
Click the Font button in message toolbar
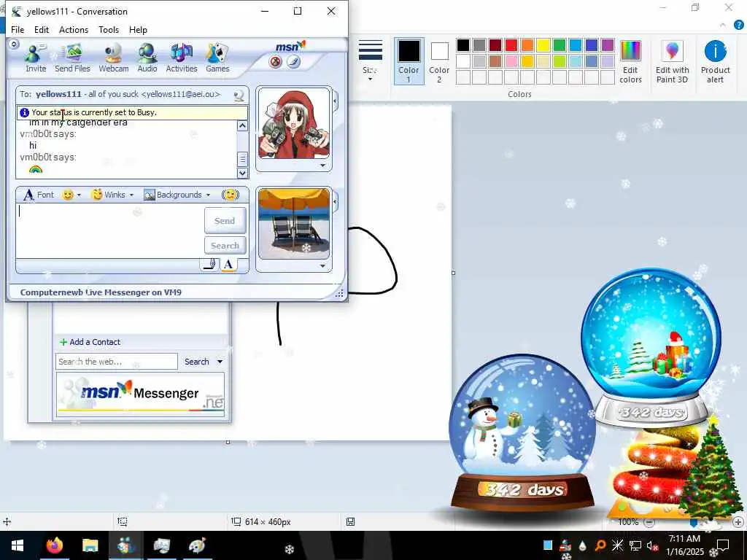[39, 195]
